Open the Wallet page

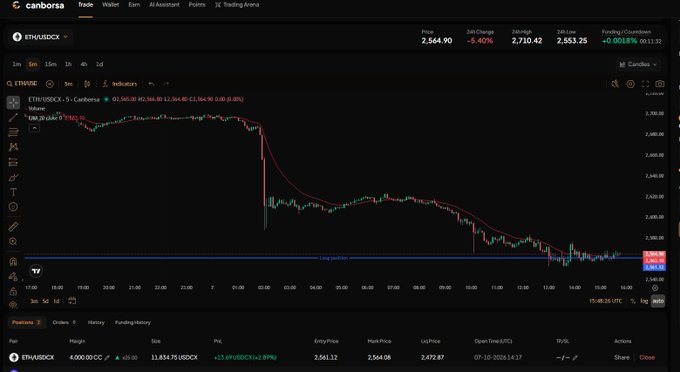click(x=111, y=5)
